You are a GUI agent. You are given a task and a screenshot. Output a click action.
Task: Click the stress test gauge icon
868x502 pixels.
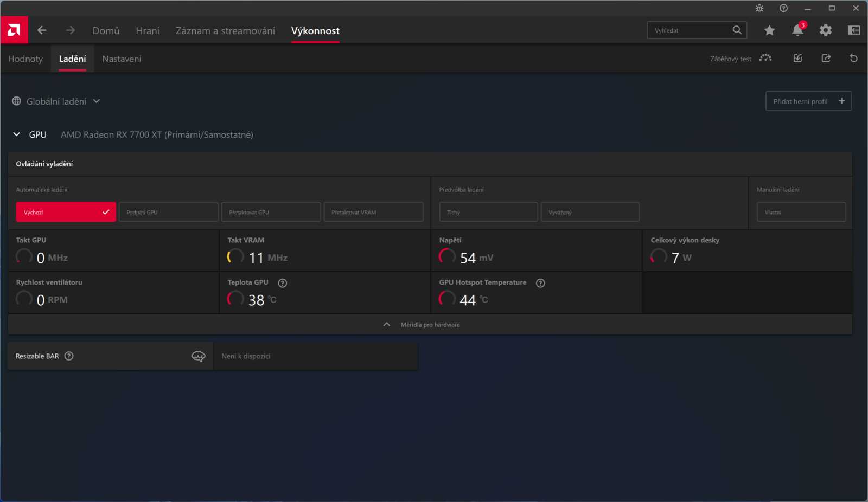pyautogui.click(x=765, y=58)
